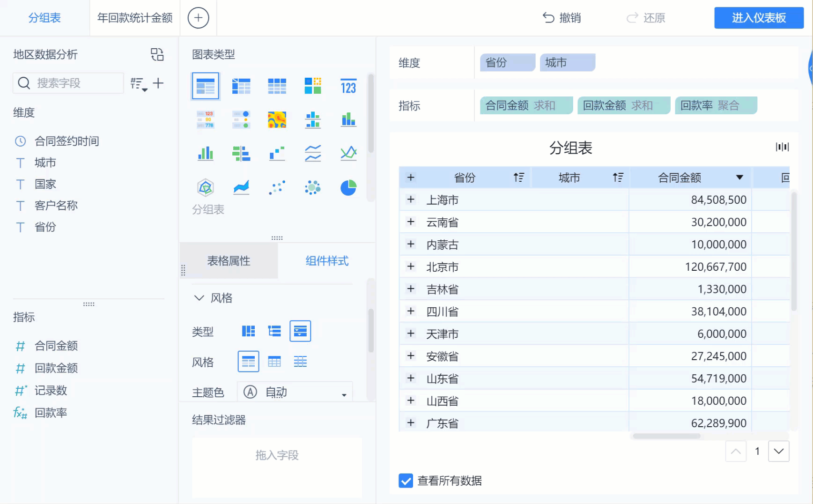Viewport: 813px width, 504px height.
Task: Click the 撤销 undo button
Action: click(562, 18)
